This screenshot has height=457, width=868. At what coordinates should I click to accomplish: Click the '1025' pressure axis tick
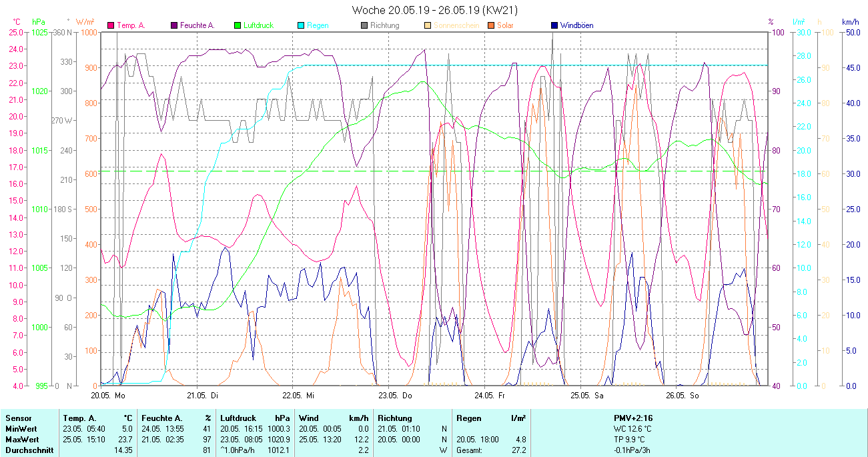pos(40,33)
